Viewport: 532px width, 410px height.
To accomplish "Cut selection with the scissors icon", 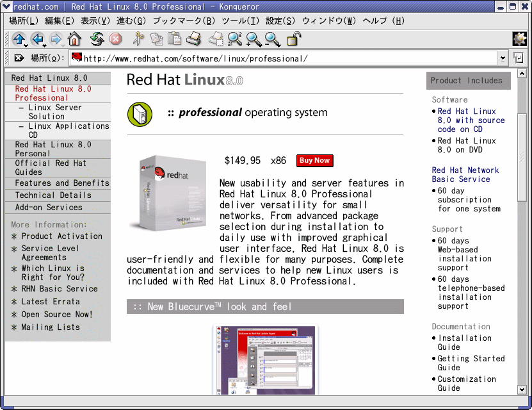I will coord(138,39).
